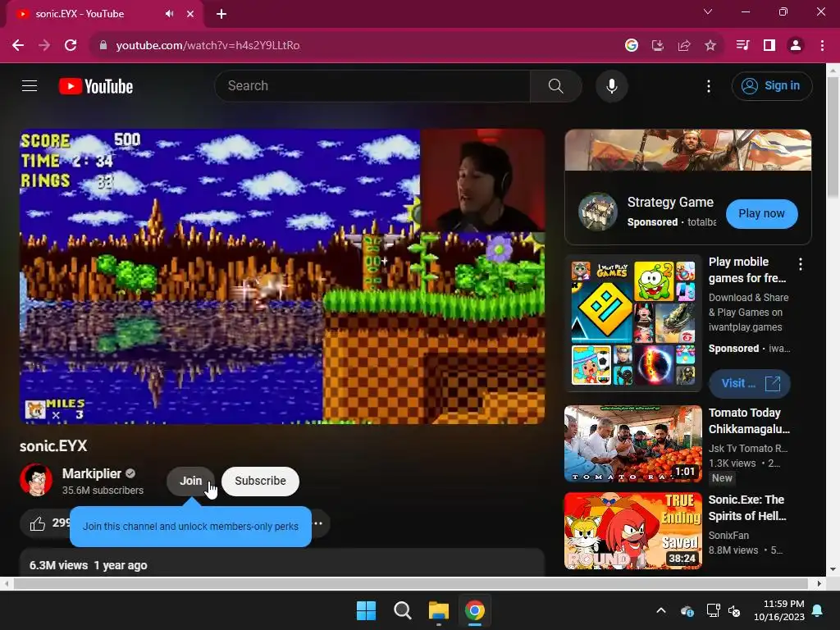This screenshot has width=840, height=630.
Task: Click the volume muted tray icon
Action: [734, 610]
